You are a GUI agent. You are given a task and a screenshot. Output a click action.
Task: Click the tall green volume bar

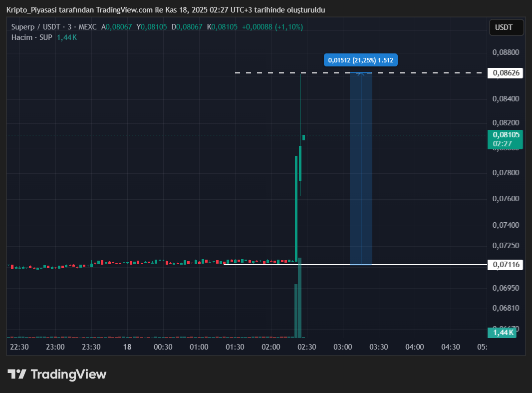pyautogui.click(x=299, y=300)
